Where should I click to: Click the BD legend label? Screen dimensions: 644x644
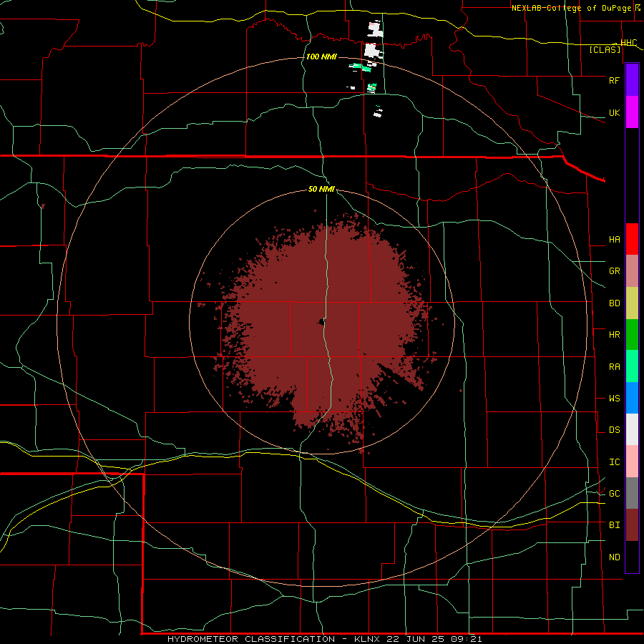614,303
